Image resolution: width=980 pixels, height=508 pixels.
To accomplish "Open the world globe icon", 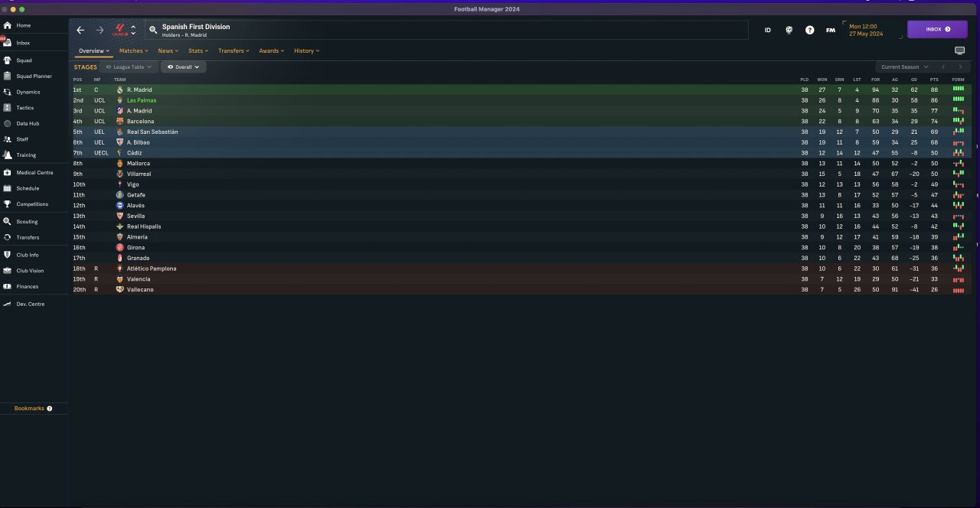I will point(789,30).
